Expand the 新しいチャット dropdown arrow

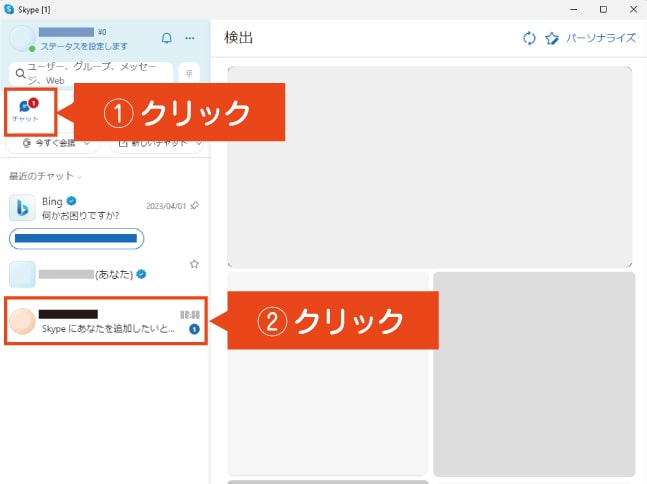[198, 143]
